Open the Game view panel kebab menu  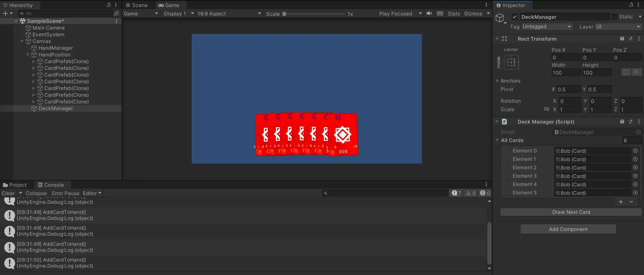tap(486, 5)
